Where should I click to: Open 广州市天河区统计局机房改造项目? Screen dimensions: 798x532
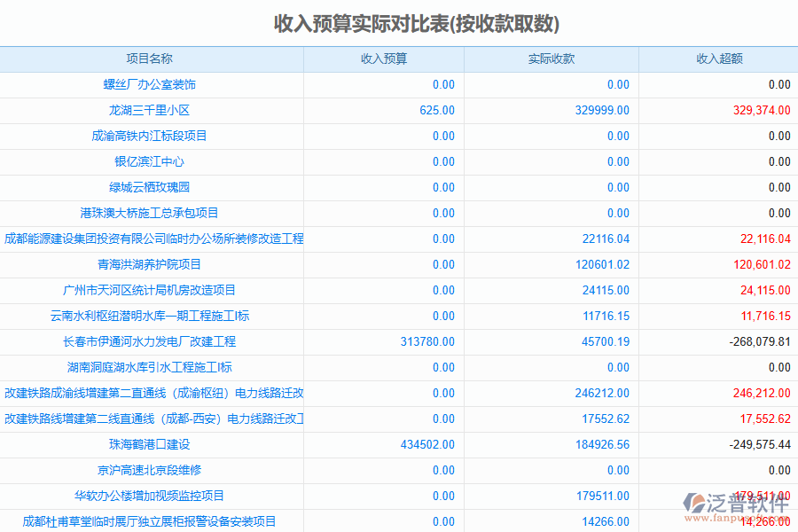(x=149, y=291)
